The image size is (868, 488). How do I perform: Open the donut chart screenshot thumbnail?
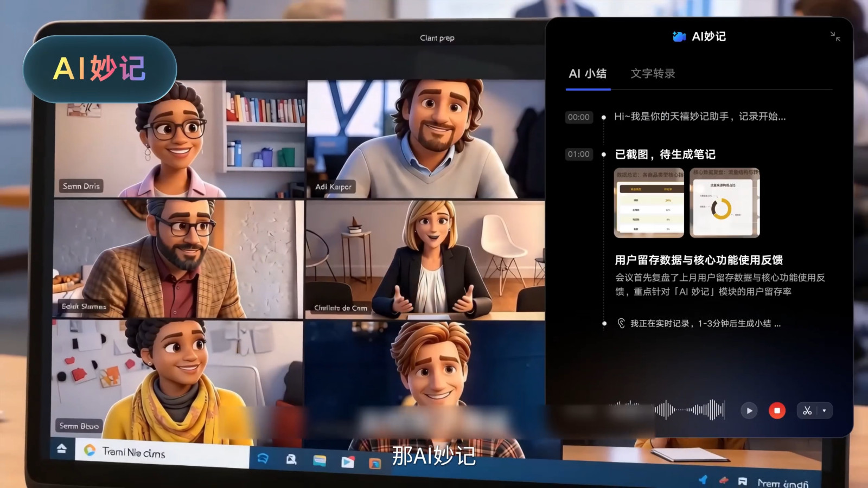point(724,203)
